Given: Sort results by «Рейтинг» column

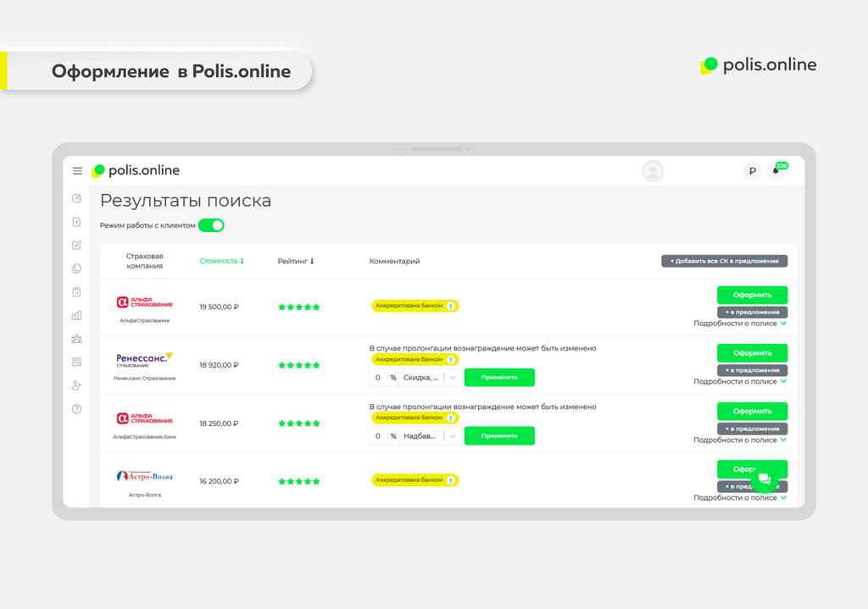Looking at the screenshot, I should (296, 261).
